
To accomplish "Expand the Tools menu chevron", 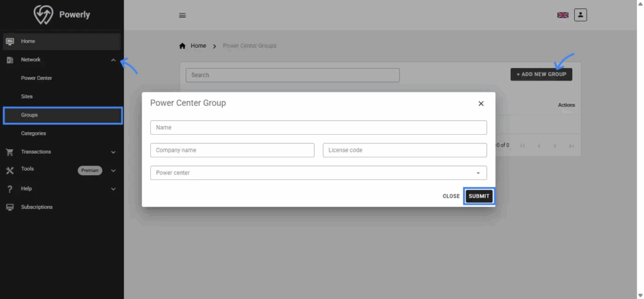I will coord(113,170).
